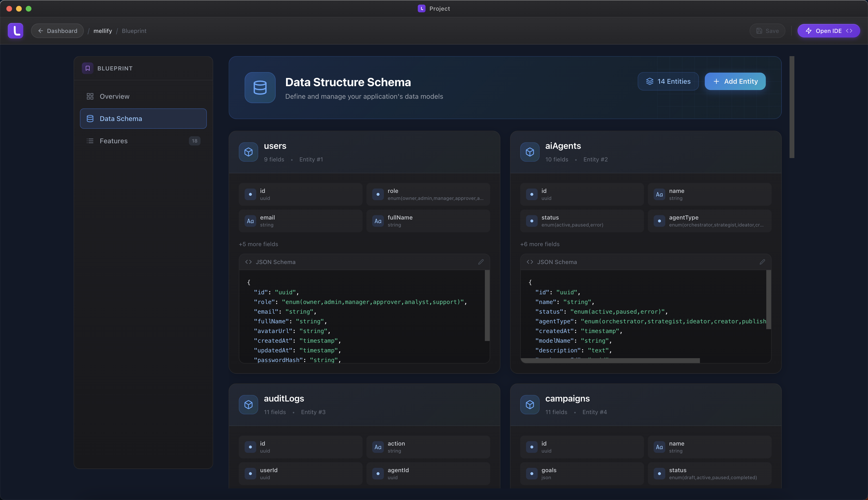This screenshot has width=868, height=500.
Task: Expand +5 more fields in users
Action: [258, 244]
